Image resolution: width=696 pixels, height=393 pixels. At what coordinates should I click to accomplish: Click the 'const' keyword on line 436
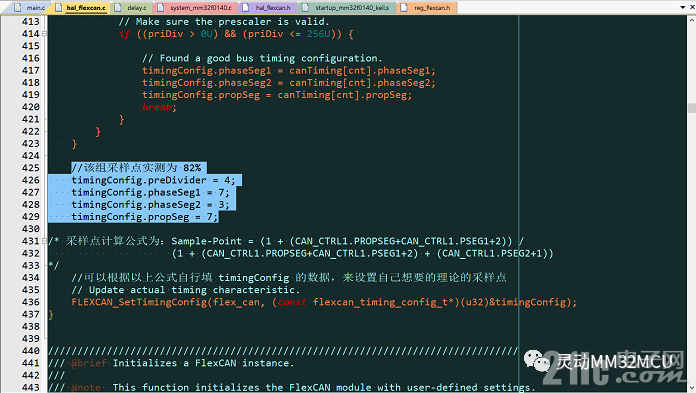pyautogui.click(x=292, y=302)
